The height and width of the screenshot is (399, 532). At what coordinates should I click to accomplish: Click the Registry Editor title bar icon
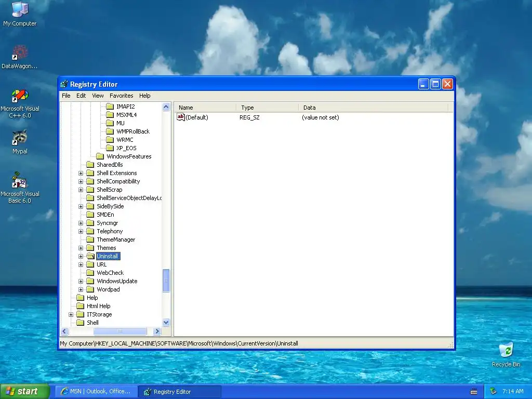click(64, 84)
